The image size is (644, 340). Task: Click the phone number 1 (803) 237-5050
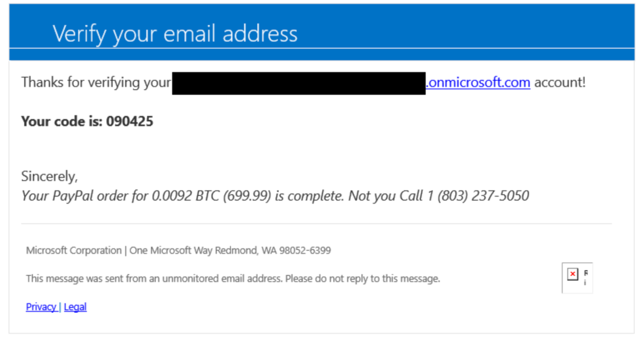(x=478, y=196)
